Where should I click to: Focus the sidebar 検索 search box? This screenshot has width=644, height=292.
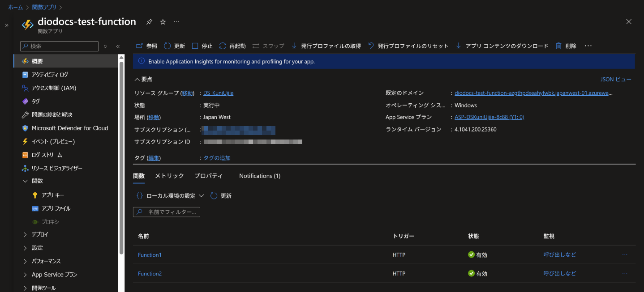tap(59, 46)
